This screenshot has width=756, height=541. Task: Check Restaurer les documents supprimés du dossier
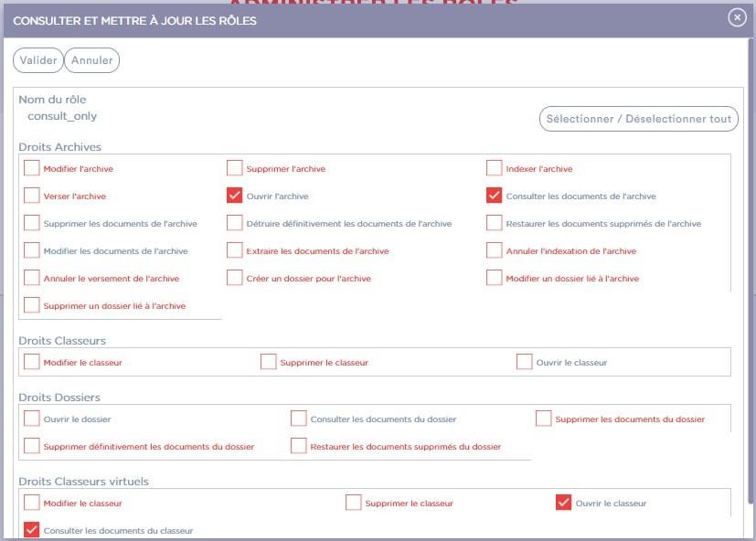299,446
